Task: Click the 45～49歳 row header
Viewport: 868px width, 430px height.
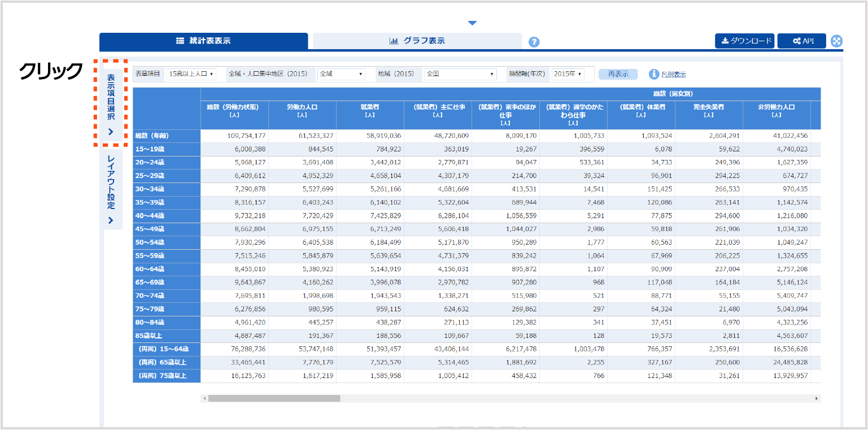Action: pyautogui.click(x=167, y=229)
